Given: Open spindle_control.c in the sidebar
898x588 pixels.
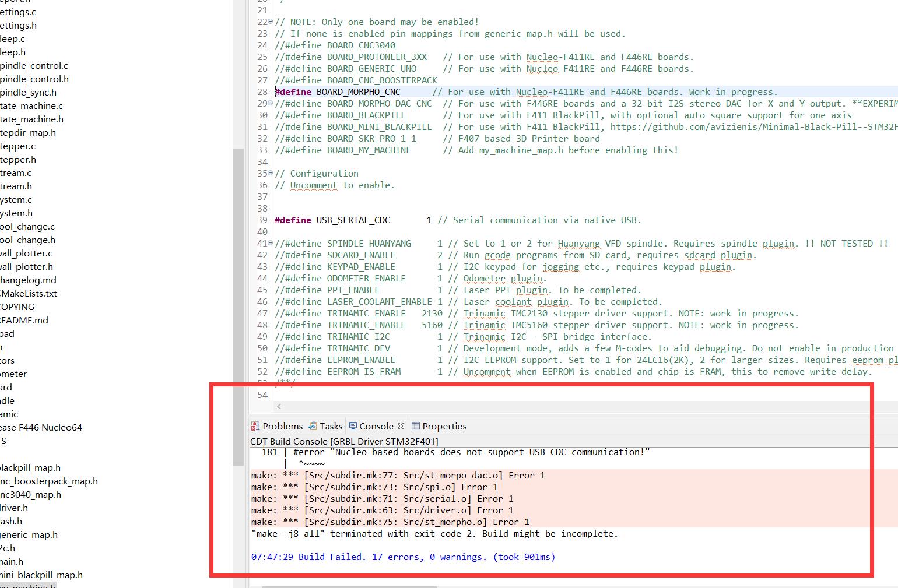Looking at the screenshot, I should (34, 65).
